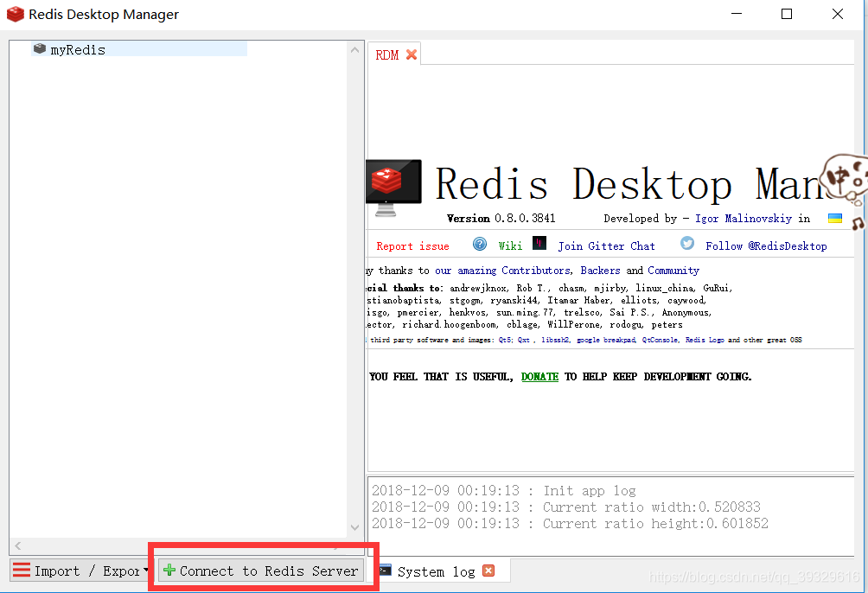
Task: Click the 'Current ratio height:0.601852' log line
Action: coord(570,523)
